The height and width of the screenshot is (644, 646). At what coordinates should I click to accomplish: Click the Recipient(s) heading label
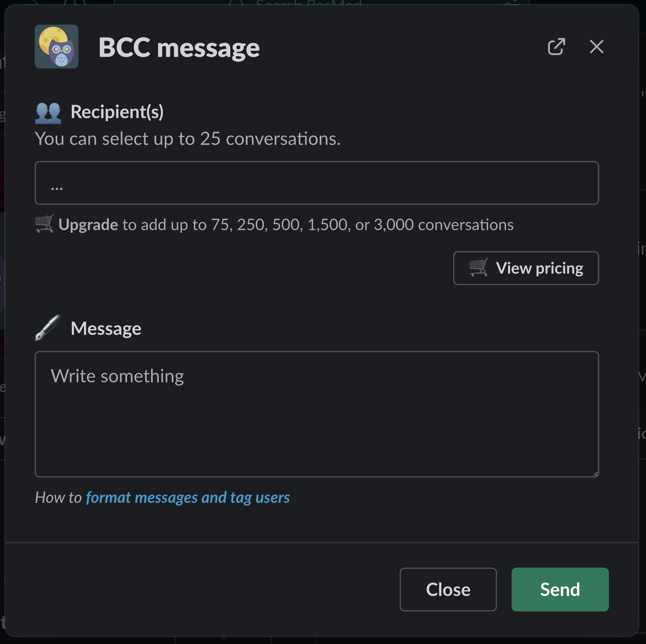[x=117, y=112]
